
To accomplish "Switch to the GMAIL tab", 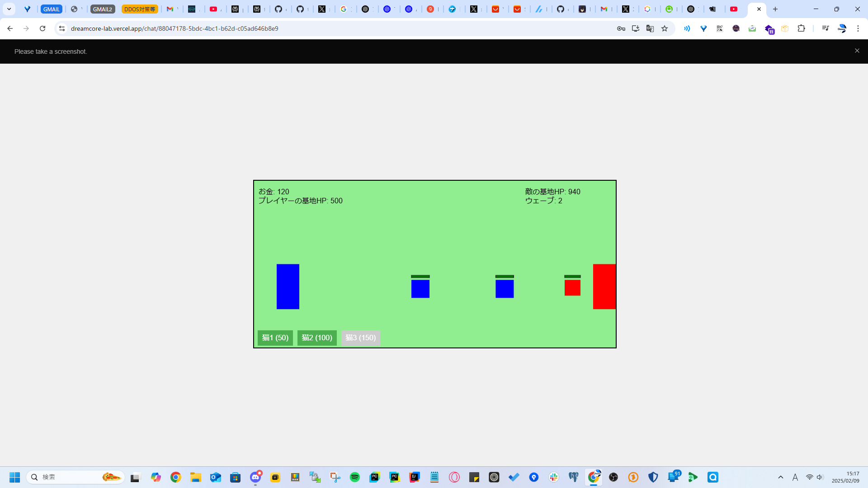I will [51, 9].
